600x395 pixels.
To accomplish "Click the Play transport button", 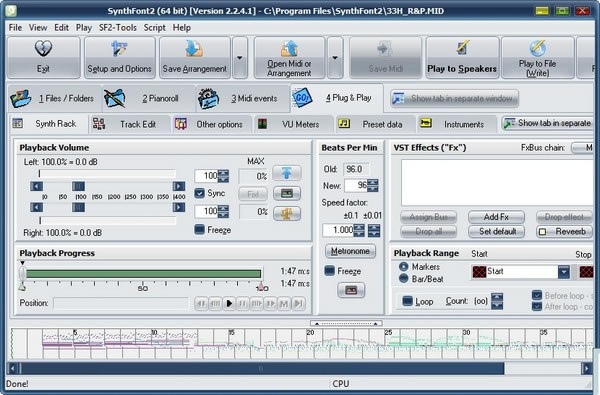I will [229, 304].
